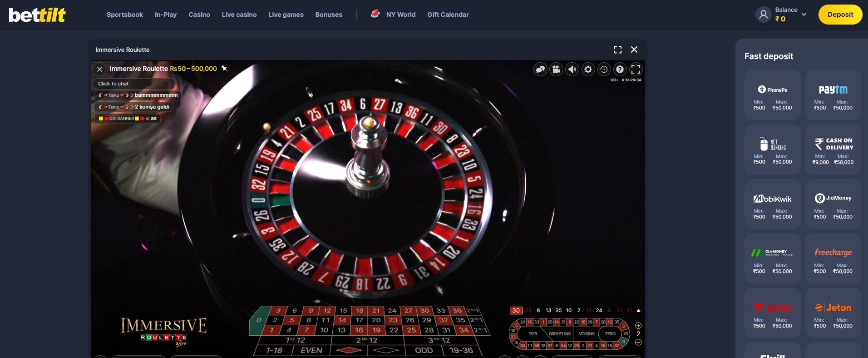This screenshot has width=868, height=358.
Task: Bet on ORPHELINS in the racetrack
Action: click(559, 334)
